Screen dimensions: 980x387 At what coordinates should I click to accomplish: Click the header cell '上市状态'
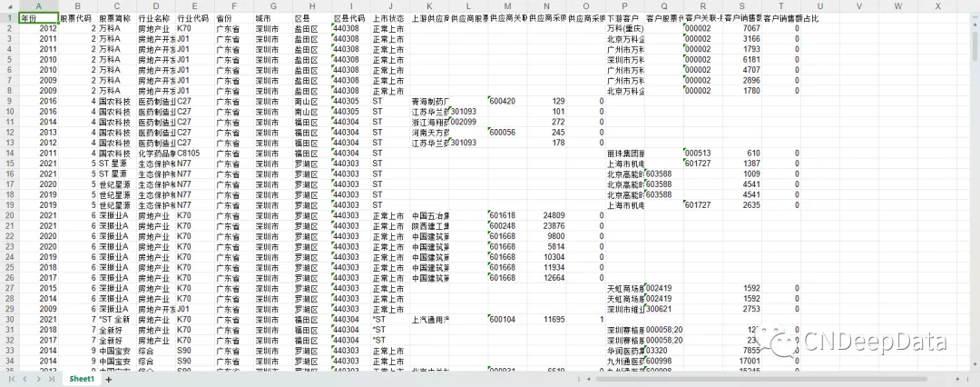point(390,18)
